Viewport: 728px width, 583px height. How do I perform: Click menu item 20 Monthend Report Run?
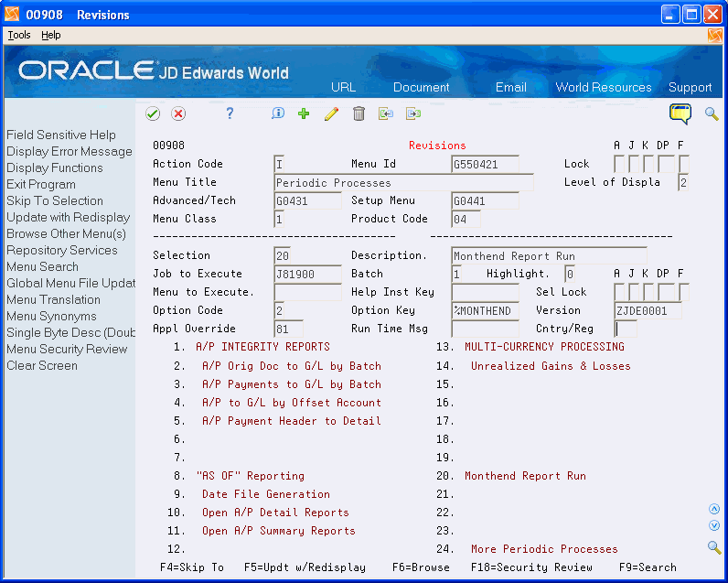coord(525,476)
